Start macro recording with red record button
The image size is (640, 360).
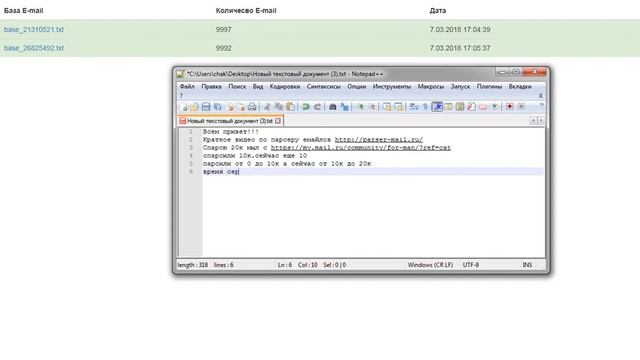click(509, 107)
